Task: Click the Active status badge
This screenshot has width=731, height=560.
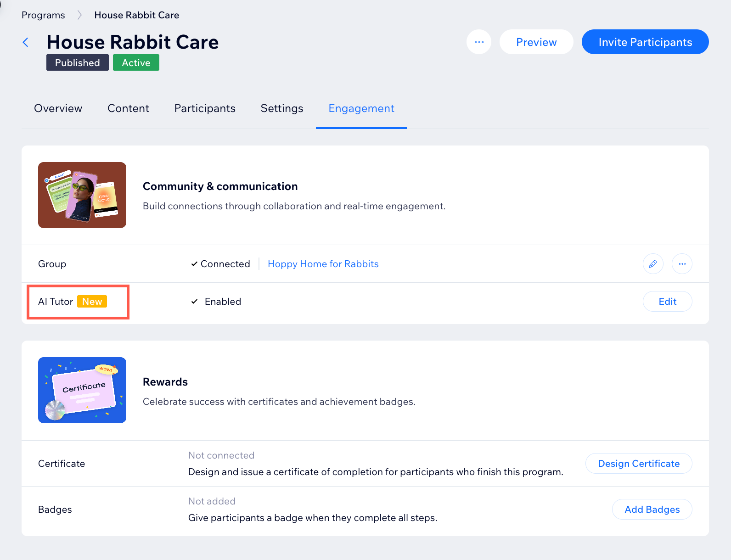Action: (x=136, y=62)
